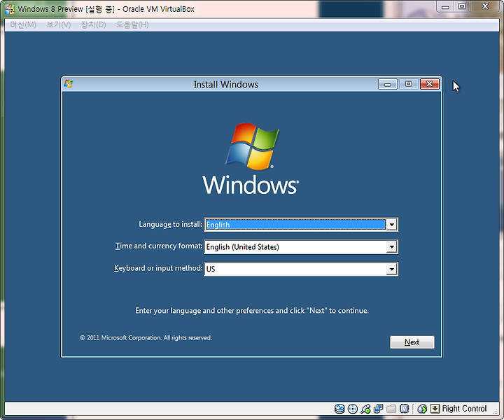The height and width of the screenshot is (420, 504).
Task: Click Next to continue installation
Action: click(x=412, y=342)
